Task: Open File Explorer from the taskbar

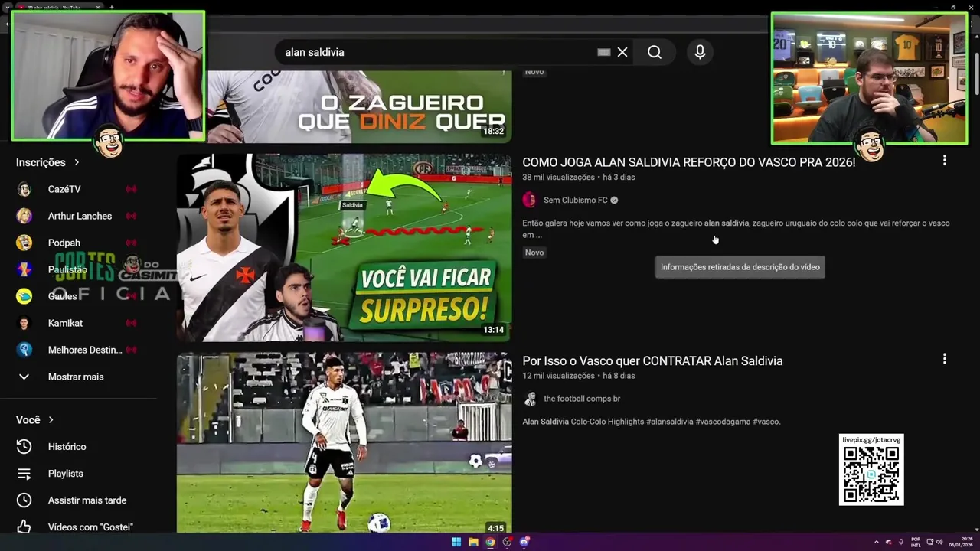Action: pyautogui.click(x=473, y=542)
